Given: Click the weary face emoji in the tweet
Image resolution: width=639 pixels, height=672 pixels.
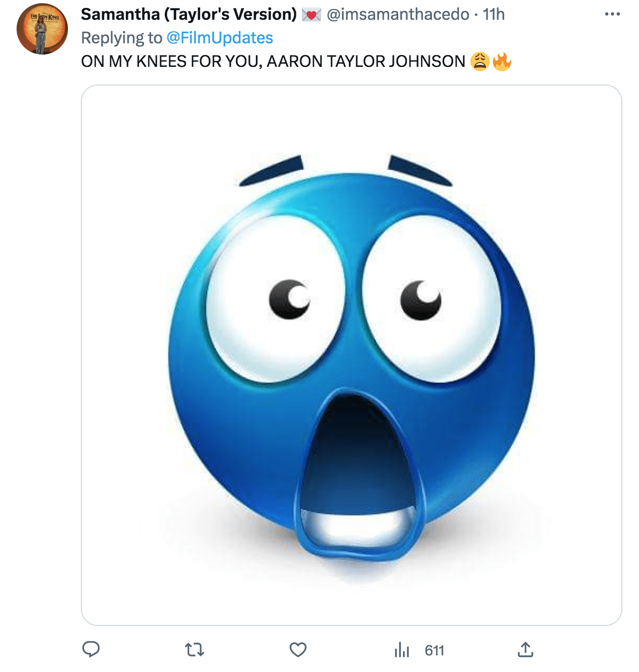Looking at the screenshot, I should pos(480,62).
